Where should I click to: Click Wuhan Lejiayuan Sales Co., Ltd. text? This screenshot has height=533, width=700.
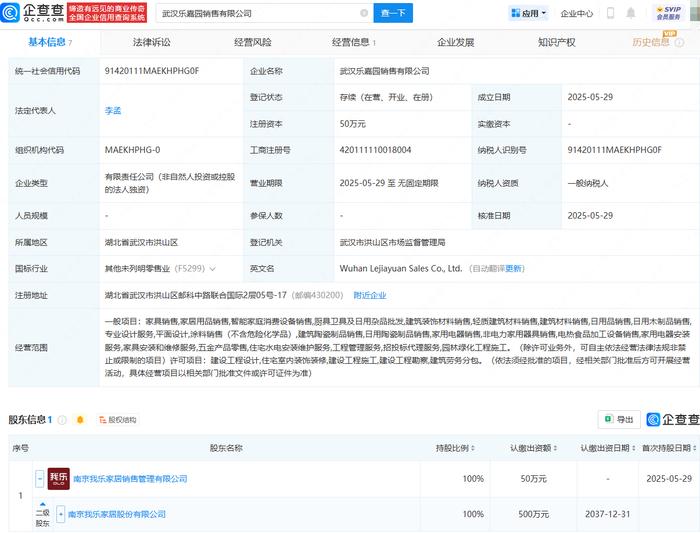400,269
